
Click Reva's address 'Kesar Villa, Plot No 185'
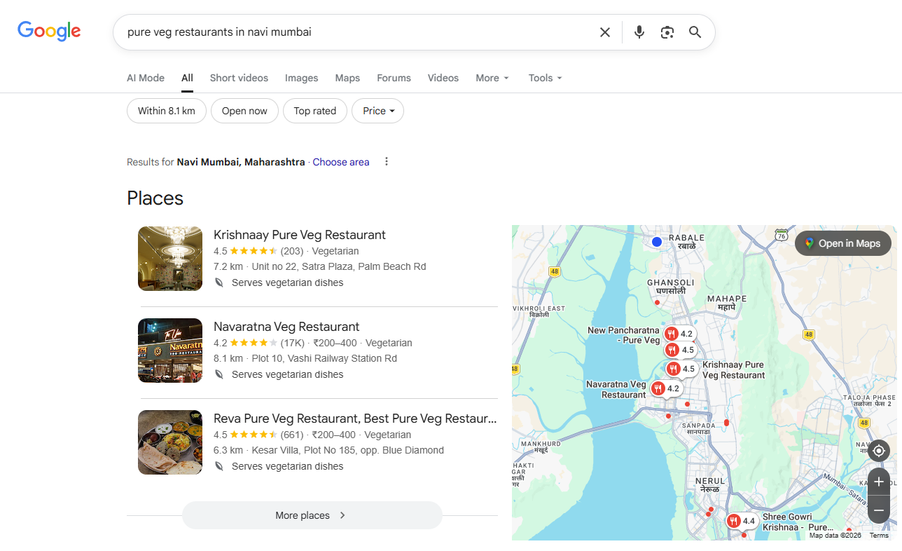pos(347,450)
